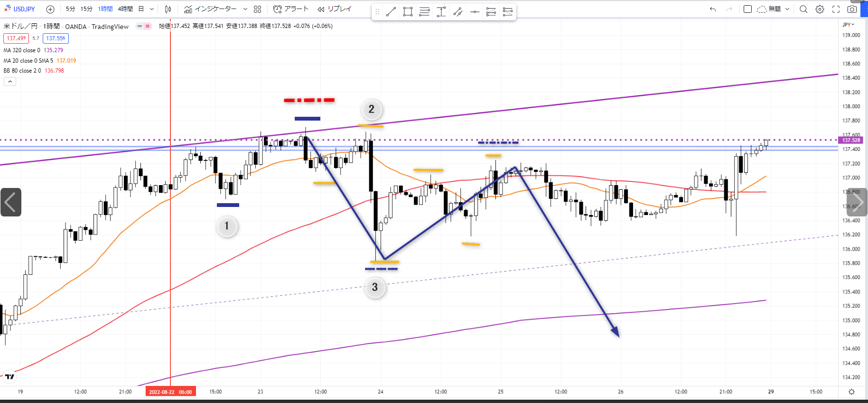The width and height of the screenshot is (868, 403).
Task: Open the アラート alert button
Action: pos(291,9)
